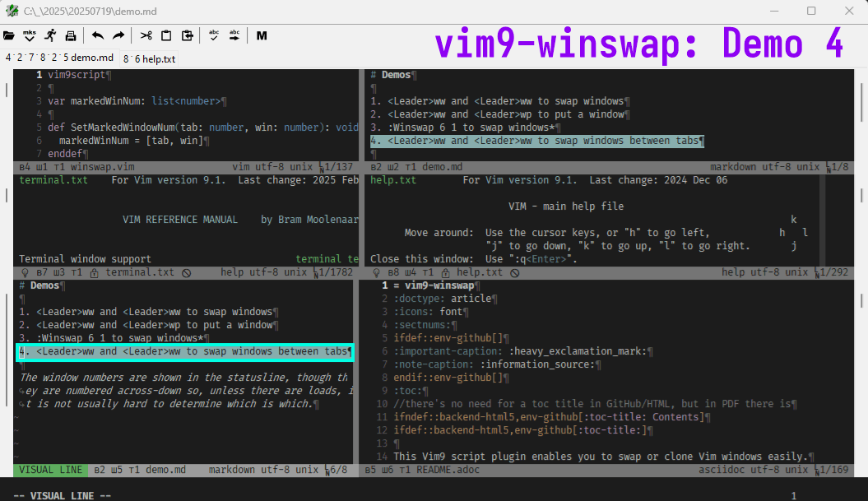The height and width of the screenshot is (501, 868).
Task: Click the '-- VISUAL LINE --' command-line message
Action: coord(62,495)
